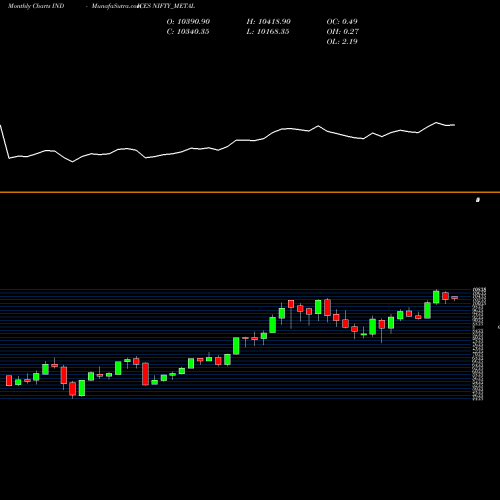Click the open value "O: 10390.90"
500x500 pixels.
[x=188, y=22]
